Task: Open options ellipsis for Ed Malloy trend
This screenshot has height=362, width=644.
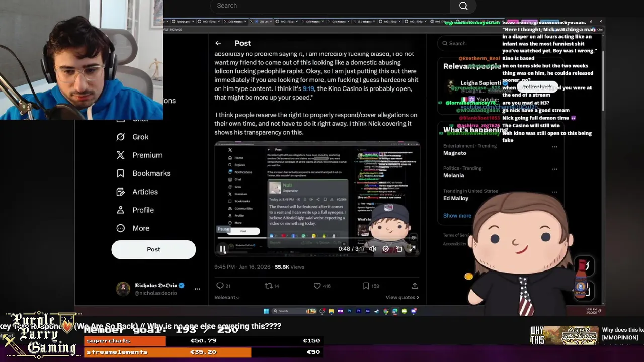Action: click(x=554, y=192)
